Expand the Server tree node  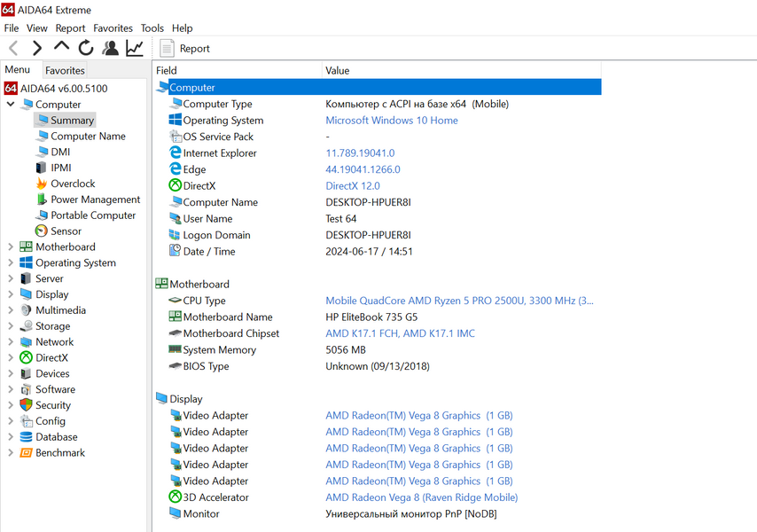pos(10,278)
